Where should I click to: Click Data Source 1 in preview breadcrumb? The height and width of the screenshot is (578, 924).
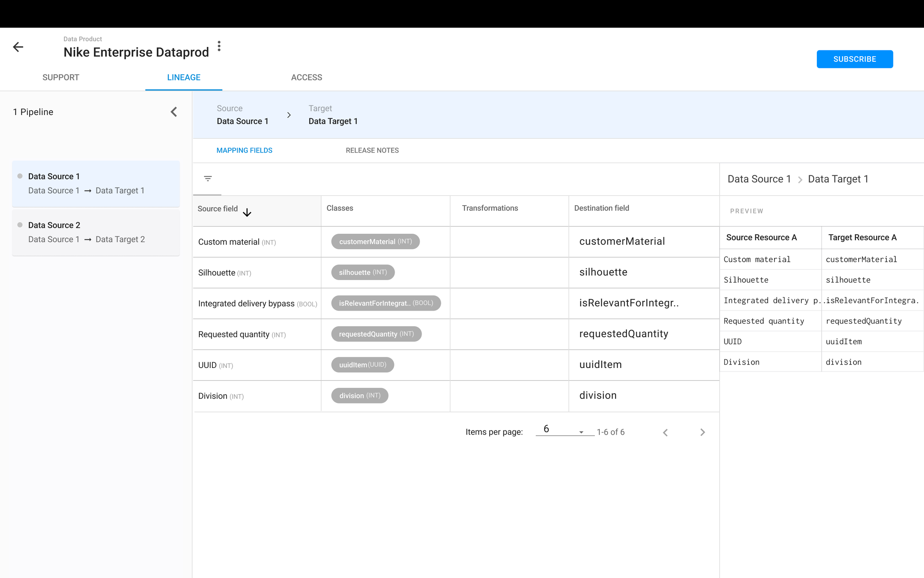[x=759, y=179]
